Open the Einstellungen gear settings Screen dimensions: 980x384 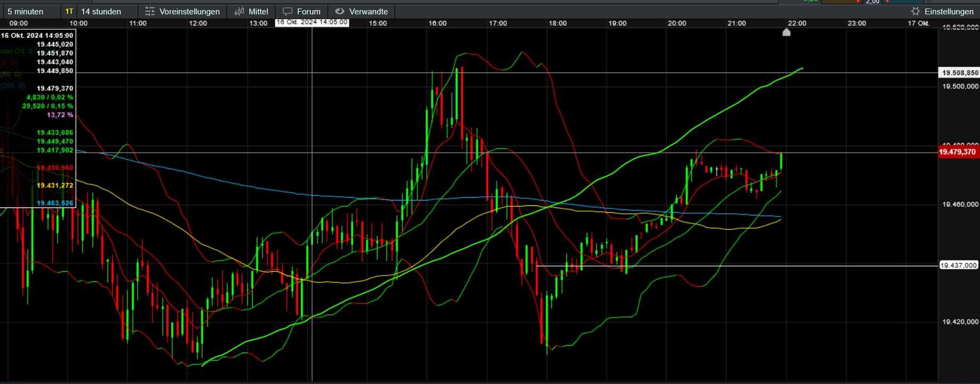click(x=942, y=11)
